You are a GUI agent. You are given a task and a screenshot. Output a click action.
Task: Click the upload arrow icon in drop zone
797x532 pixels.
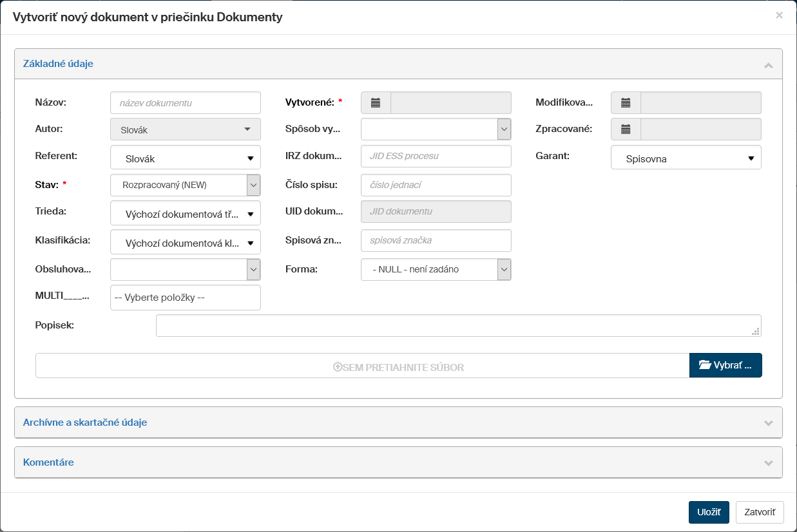[337, 367]
